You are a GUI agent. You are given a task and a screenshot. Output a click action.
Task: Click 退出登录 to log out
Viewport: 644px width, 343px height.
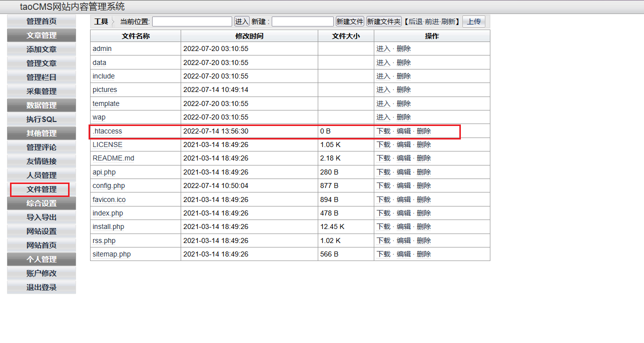click(x=42, y=287)
